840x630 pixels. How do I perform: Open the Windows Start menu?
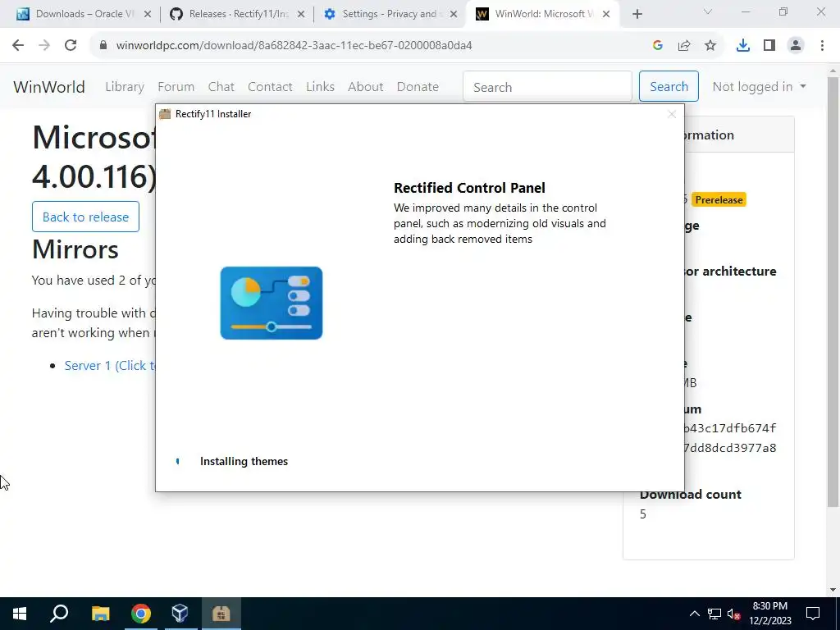pyautogui.click(x=20, y=614)
